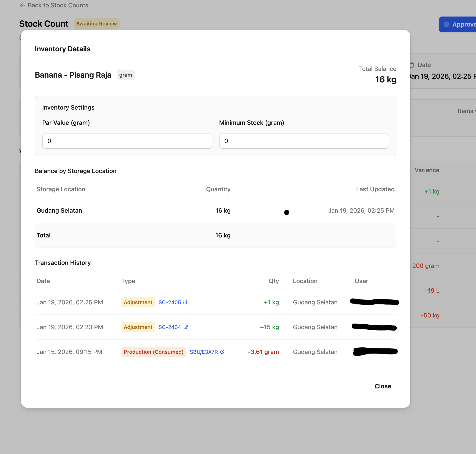
Task: Click the checkmark icon on Approve button
Action: pos(446,24)
